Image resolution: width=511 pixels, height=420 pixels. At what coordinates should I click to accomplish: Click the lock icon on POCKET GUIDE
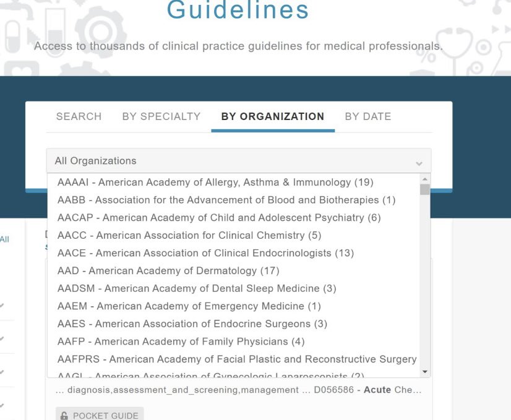64,416
